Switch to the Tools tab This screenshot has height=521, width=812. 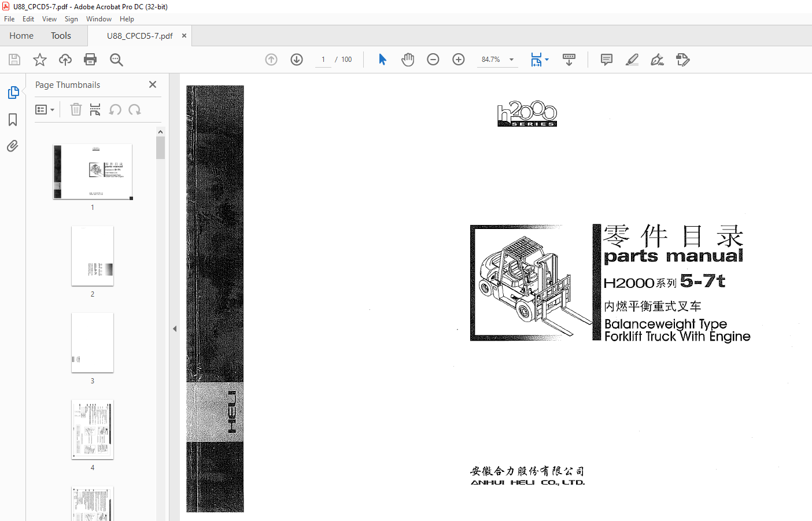click(61, 36)
